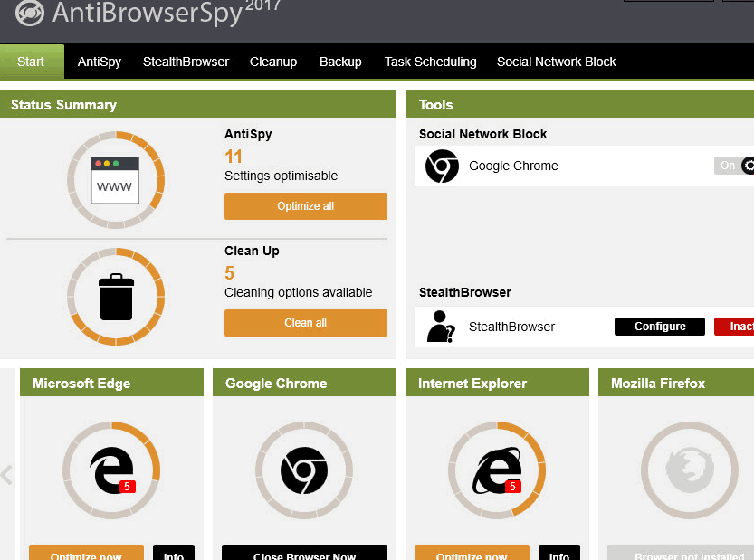Click the greyed Mozilla Firefox icon
Viewport: 754px width, 560px height.
coord(690,470)
